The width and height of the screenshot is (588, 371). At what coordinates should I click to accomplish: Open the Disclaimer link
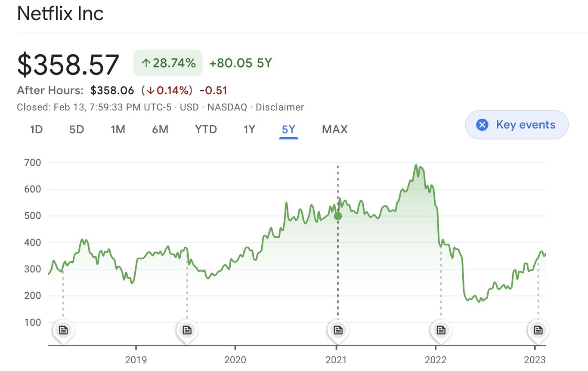pos(280,107)
